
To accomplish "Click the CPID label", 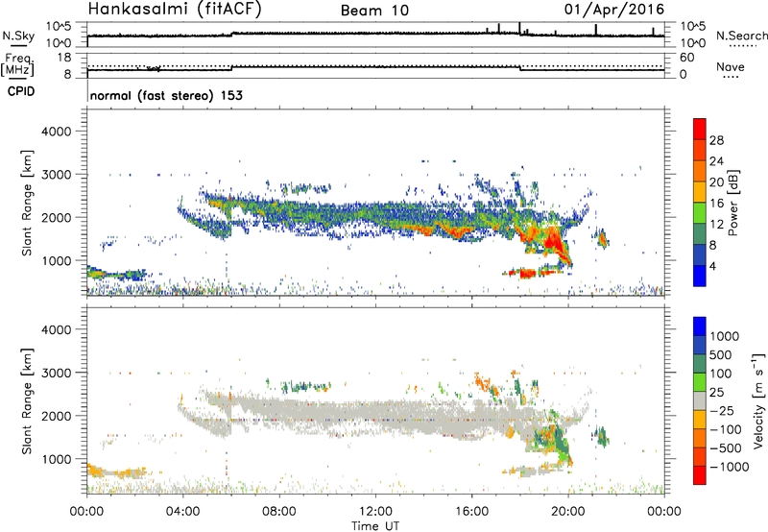I will point(21,91).
